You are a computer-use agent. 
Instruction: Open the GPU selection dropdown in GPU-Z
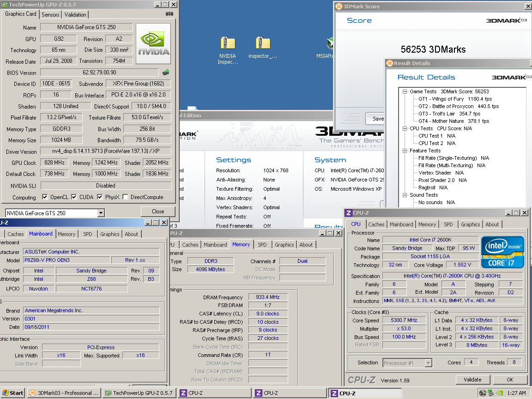tap(101, 213)
